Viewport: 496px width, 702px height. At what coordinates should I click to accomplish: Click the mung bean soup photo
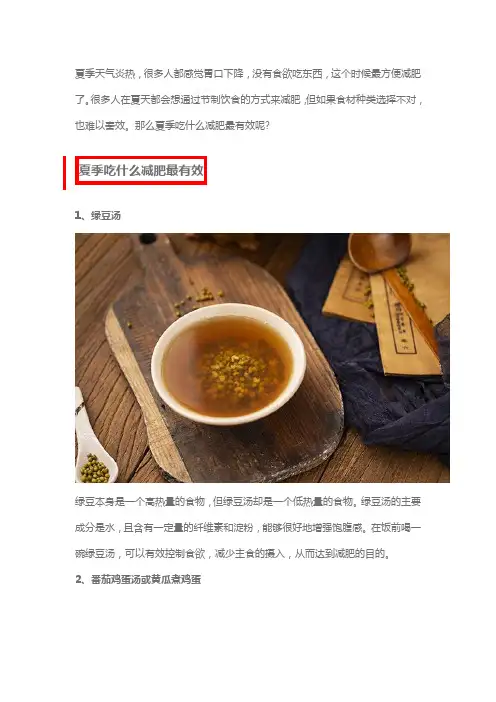pyautogui.click(x=262, y=358)
